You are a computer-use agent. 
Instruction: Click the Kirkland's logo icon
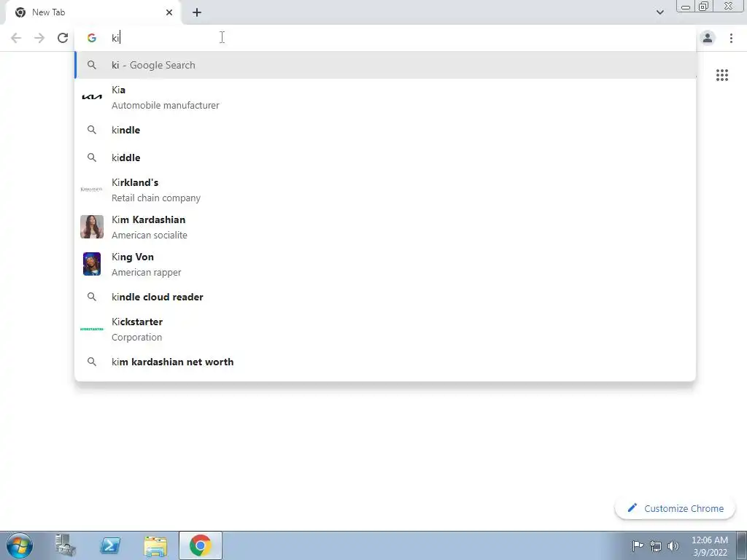click(91, 190)
